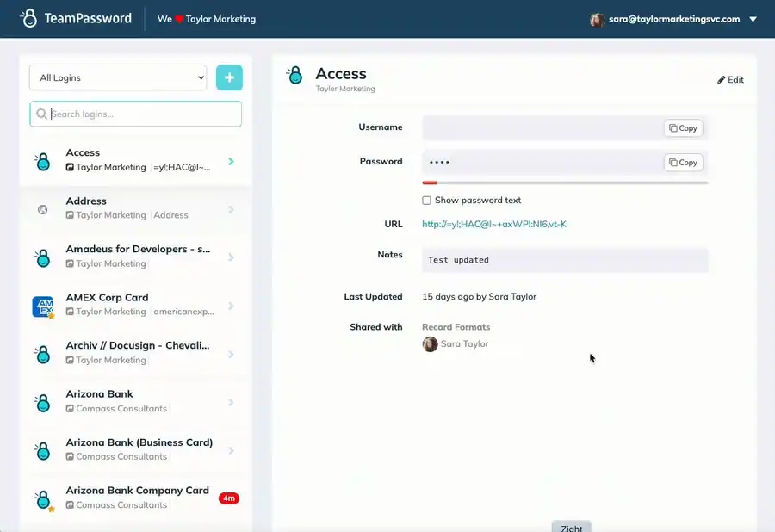Click the red 4m badge
This screenshot has height=532, width=775.
(x=229, y=498)
